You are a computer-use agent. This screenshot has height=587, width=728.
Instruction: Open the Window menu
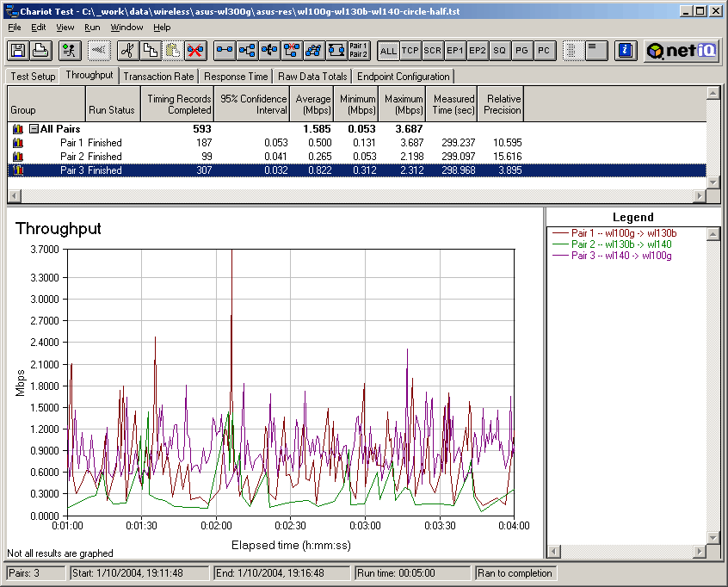126,28
